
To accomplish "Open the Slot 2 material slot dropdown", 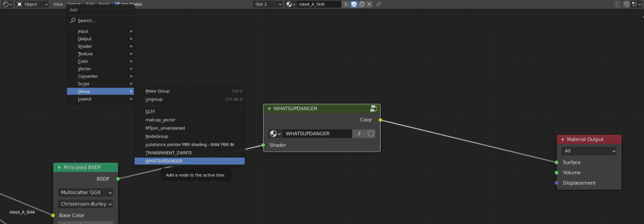I will [x=268, y=4].
